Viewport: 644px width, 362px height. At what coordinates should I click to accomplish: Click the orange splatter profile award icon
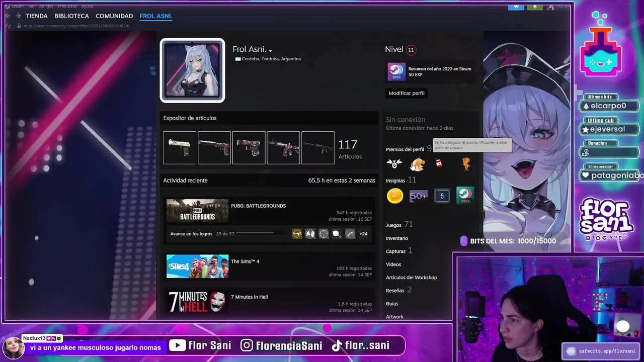click(466, 163)
